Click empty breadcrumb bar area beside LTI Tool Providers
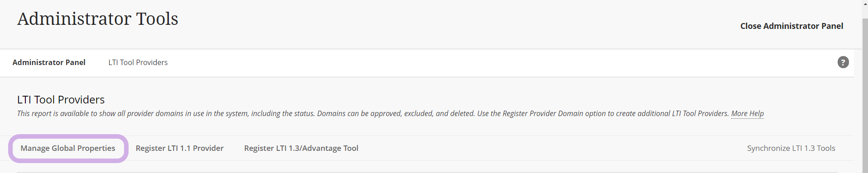Screen dimensions: 868x173 coord(498,62)
